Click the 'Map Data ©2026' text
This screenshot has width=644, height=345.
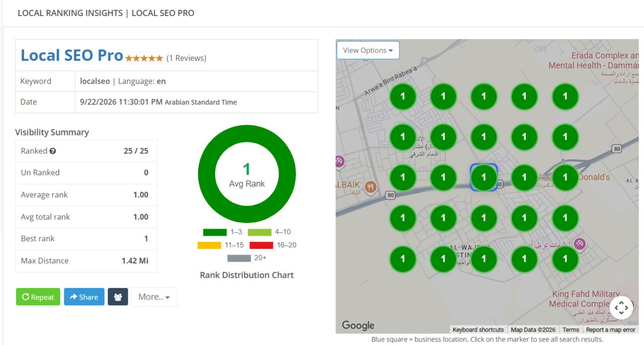(x=533, y=330)
